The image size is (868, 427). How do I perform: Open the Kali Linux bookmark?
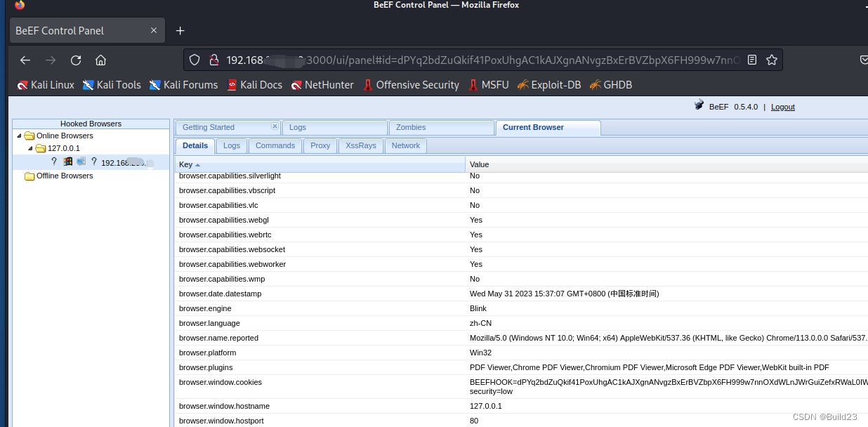[x=46, y=85]
